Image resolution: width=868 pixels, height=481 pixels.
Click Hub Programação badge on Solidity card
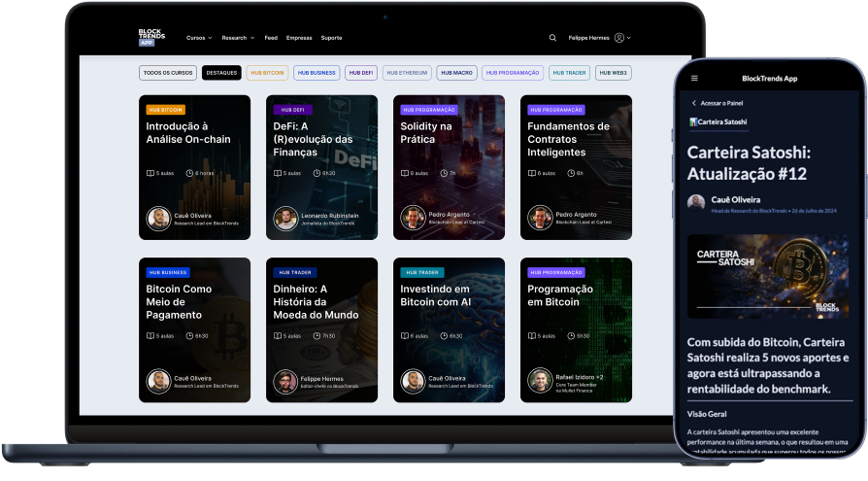click(429, 110)
